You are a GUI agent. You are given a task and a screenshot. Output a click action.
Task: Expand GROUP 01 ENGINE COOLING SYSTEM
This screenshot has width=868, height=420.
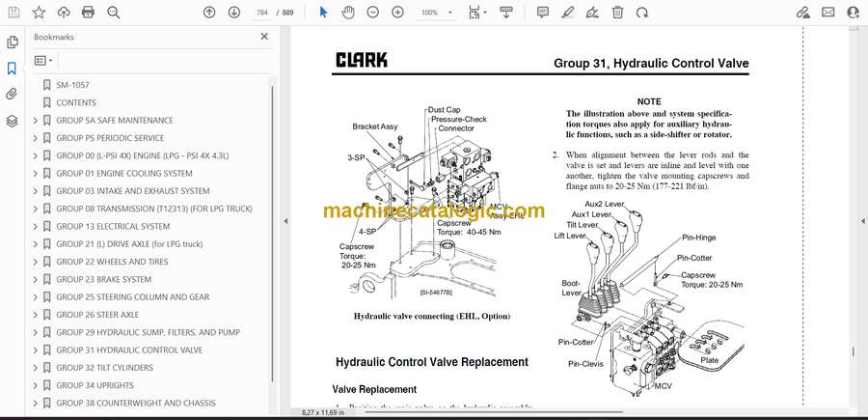(x=36, y=174)
